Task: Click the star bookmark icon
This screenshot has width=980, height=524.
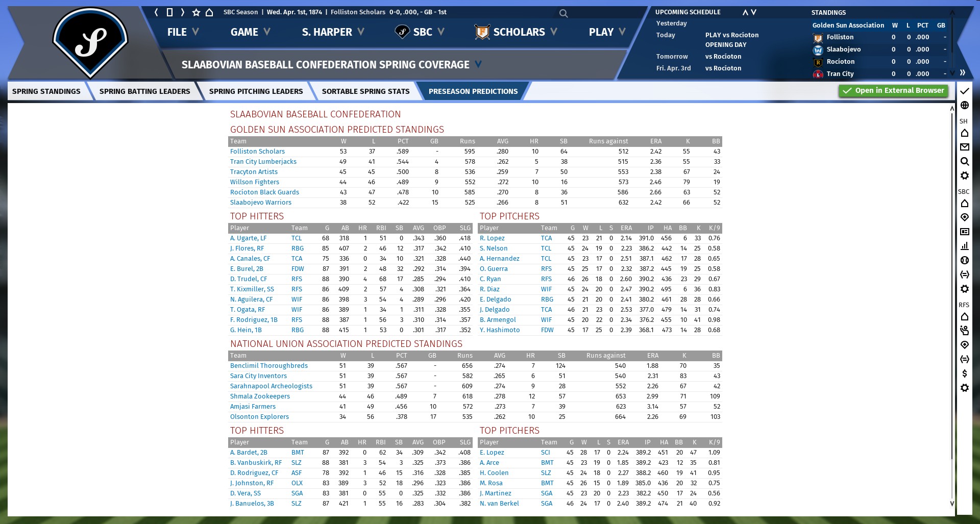Action: [196, 12]
